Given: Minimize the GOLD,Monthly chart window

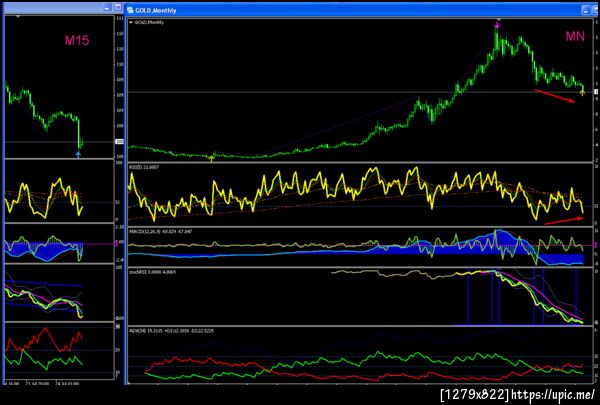Looking at the screenshot, I should click(x=586, y=10).
